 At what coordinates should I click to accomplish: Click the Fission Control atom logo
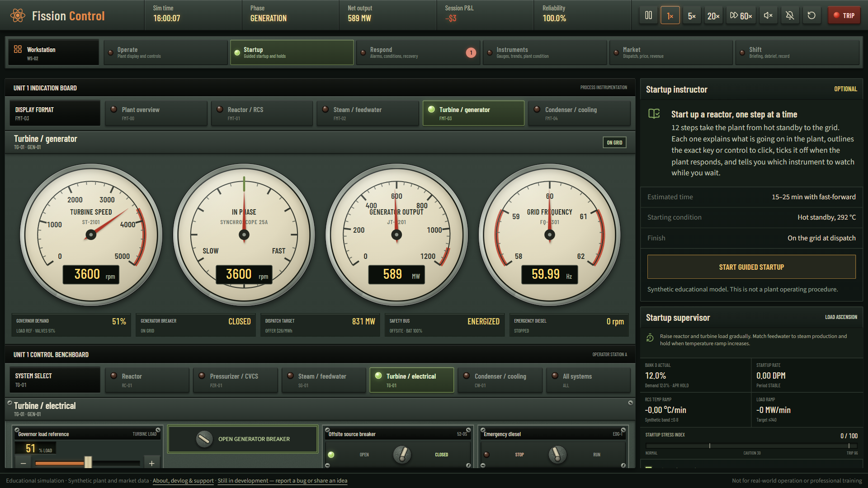18,16
